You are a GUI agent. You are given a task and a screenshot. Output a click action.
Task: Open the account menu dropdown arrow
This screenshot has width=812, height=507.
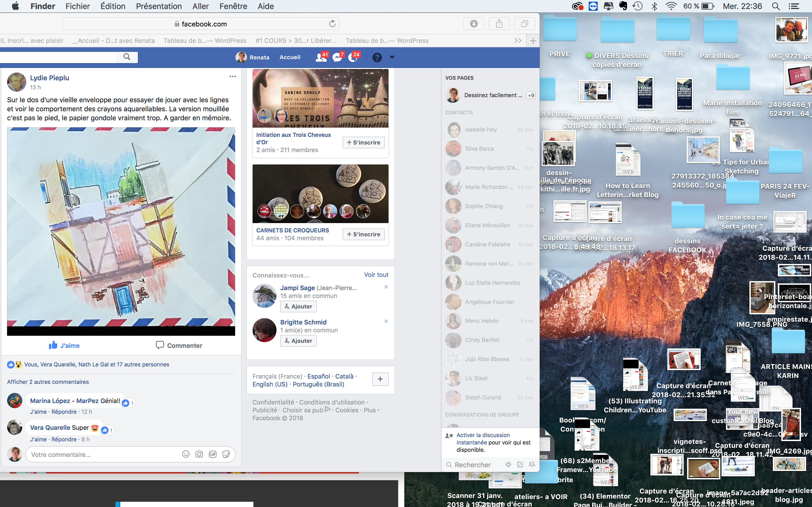point(392,57)
